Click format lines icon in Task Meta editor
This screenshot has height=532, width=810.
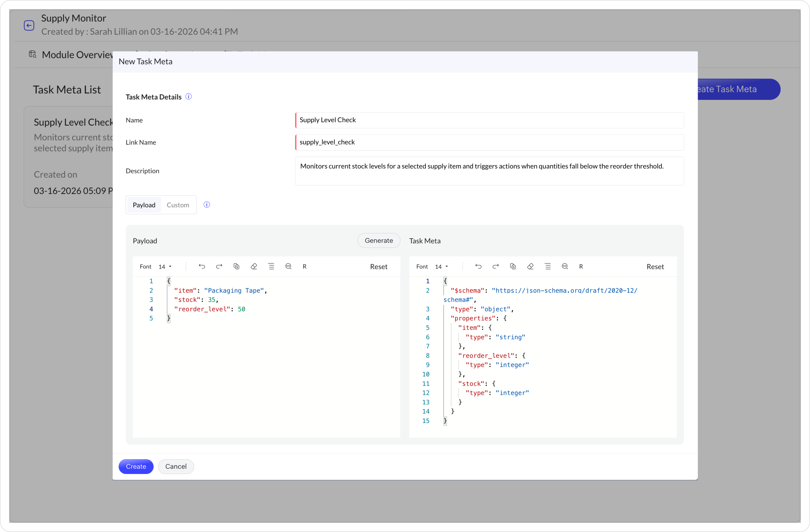tap(548, 267)
